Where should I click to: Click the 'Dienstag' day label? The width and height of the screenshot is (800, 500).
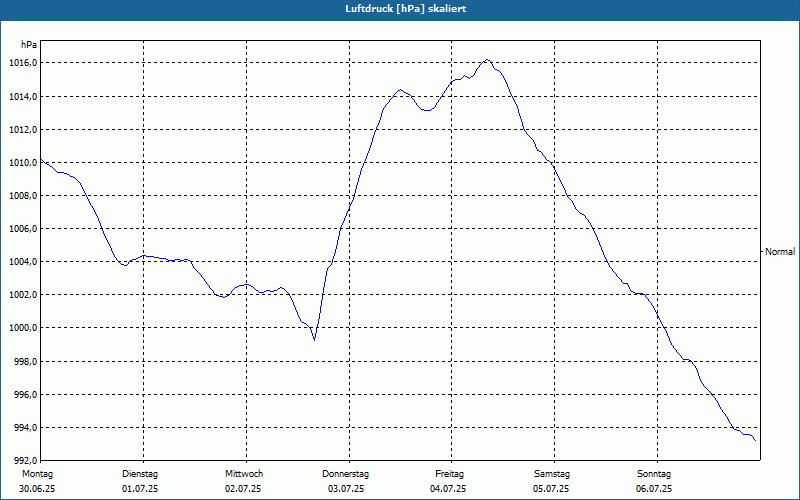click(140, 474)
